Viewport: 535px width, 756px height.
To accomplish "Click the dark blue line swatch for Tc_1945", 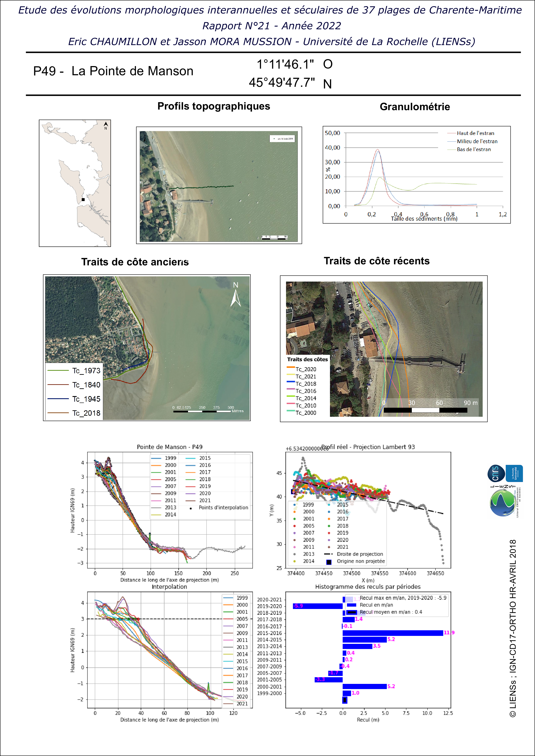I will pyautogui.click(x=58, y=399).
